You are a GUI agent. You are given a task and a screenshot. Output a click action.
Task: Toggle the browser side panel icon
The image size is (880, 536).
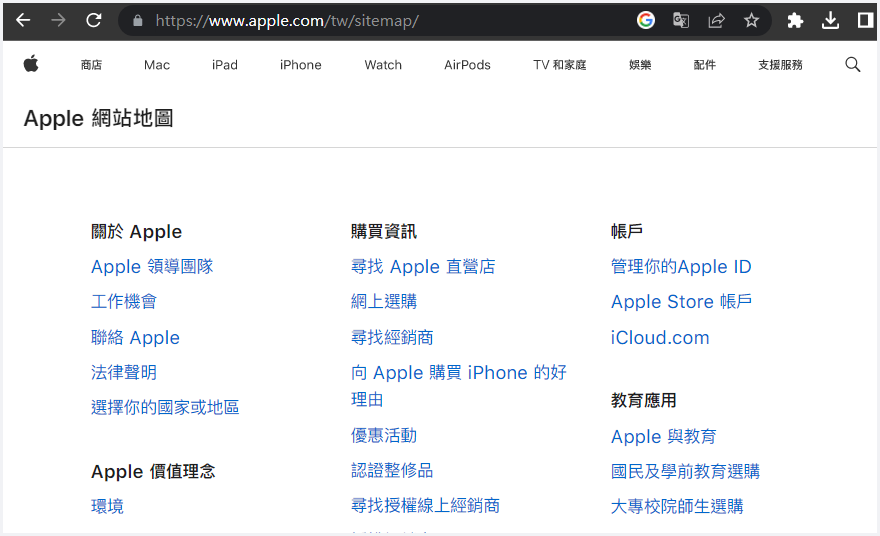[865, 21]
